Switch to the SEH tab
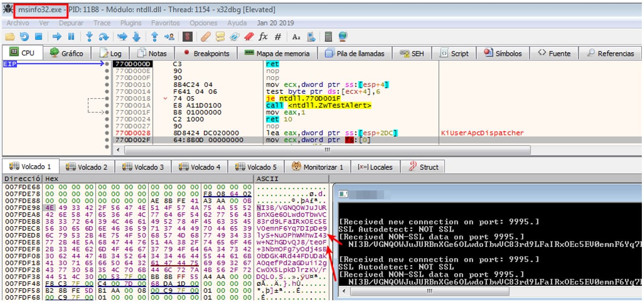The image size is (644, 304). pos(412,53)
